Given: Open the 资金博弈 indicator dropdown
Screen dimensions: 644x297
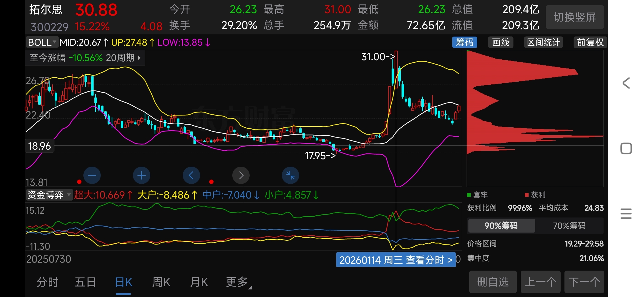Looking at the screenshot, I should (x=49, y=195).
